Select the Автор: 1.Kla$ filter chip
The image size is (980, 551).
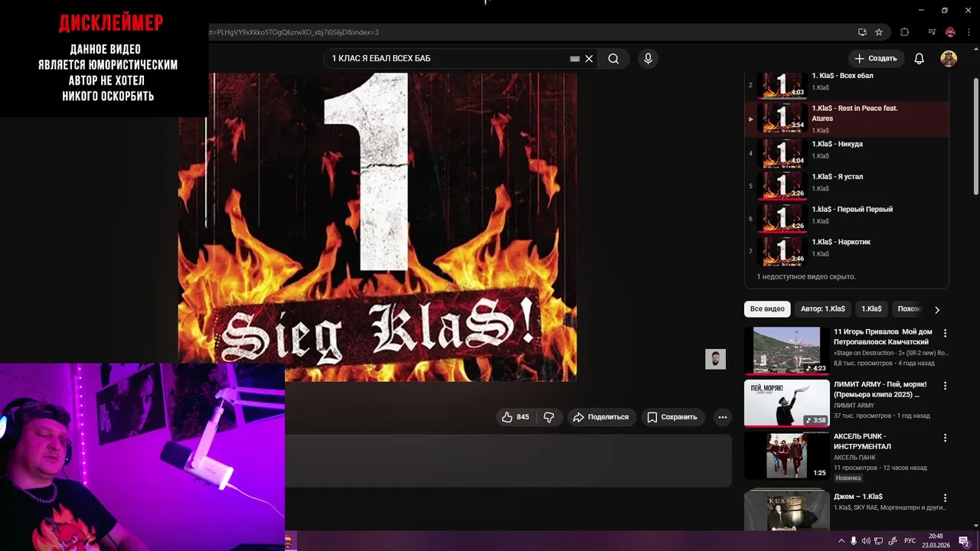[823, 309]
